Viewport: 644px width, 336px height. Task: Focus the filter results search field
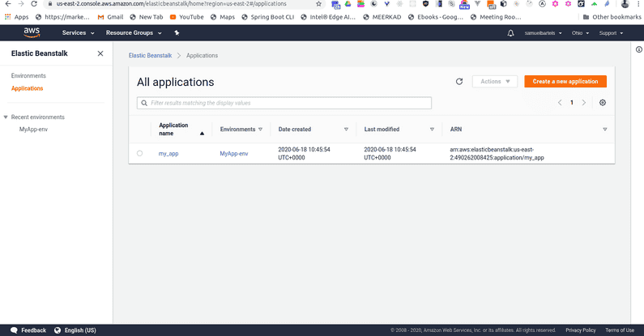coord(284,103)
